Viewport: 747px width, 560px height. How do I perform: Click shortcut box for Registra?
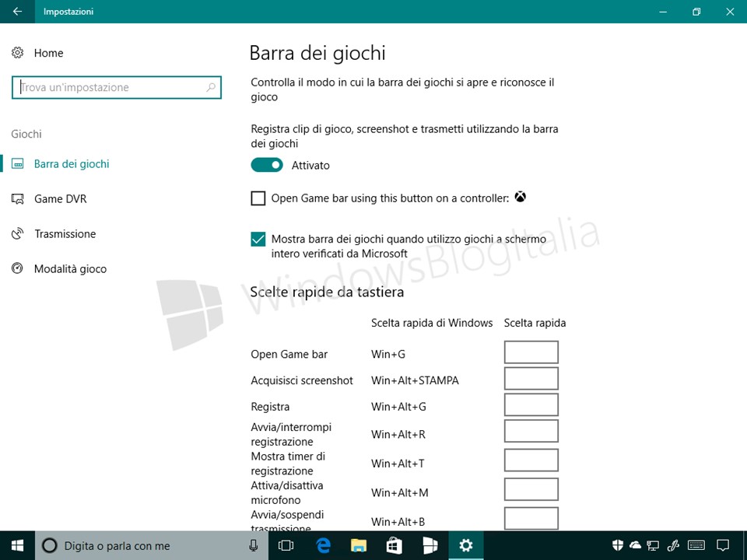531,404
